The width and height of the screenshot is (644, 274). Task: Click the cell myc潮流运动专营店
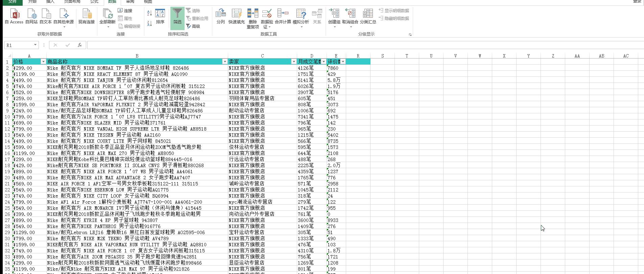[262, 202]
